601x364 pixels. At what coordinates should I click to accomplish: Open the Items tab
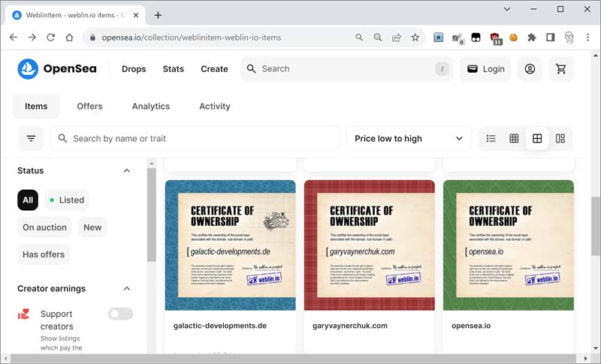[x=36, y=106]
